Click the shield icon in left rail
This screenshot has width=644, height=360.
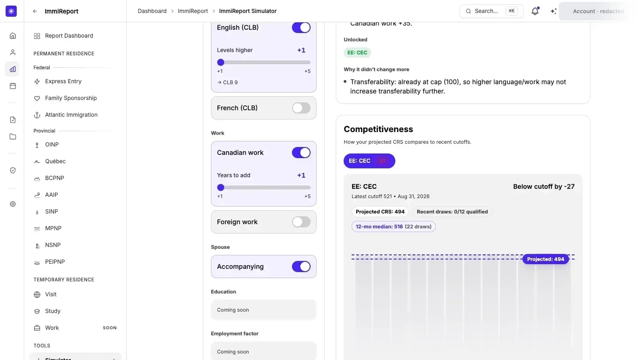coord(13,171)
